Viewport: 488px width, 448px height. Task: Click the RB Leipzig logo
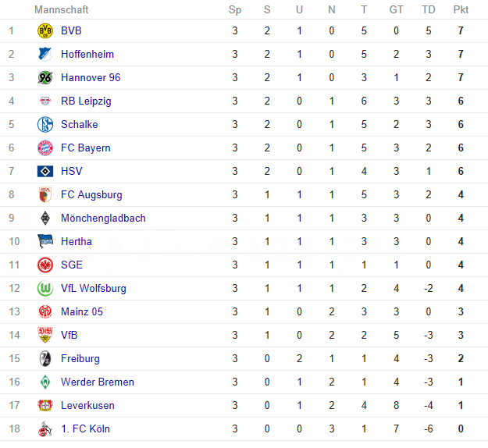click(45, 101)
